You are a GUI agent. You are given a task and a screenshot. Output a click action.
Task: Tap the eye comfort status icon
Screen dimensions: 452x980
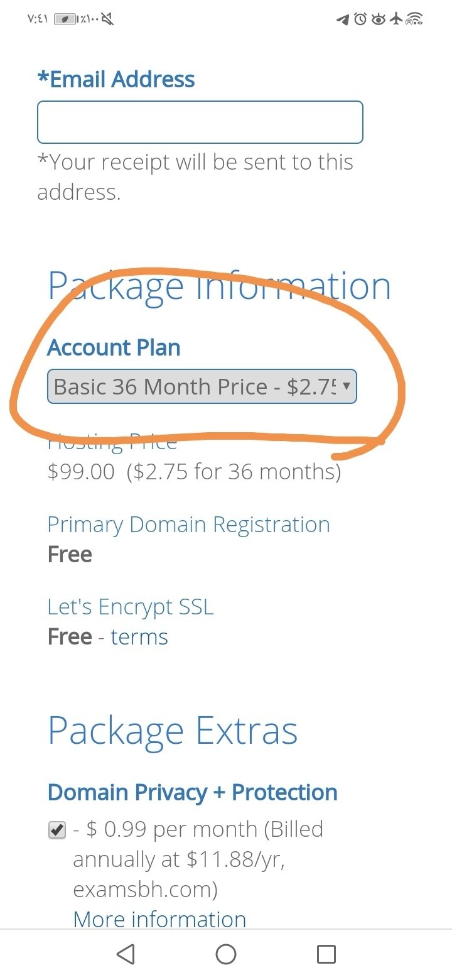(378, 19)
